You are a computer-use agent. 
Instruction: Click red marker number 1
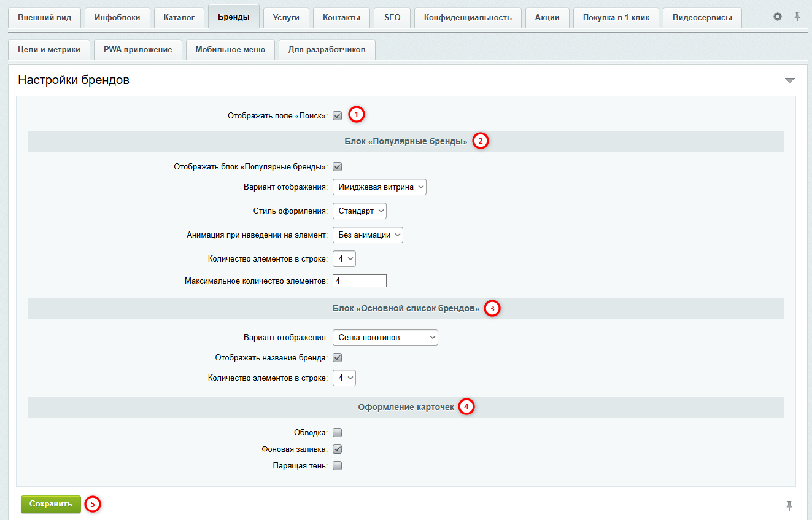pyautogui.click(x=357, y=114)
